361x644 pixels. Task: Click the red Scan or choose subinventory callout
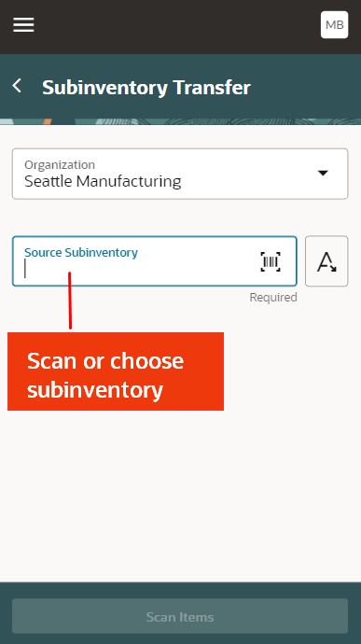[116, 371]
